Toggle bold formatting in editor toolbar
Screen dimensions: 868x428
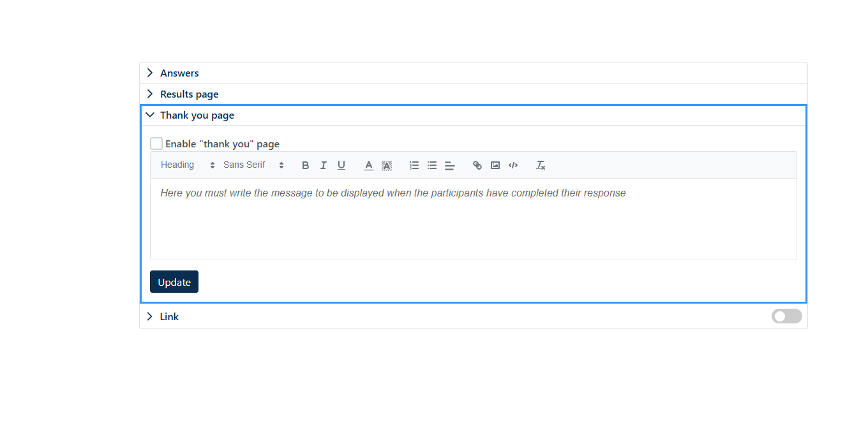(x=306, y=165)
